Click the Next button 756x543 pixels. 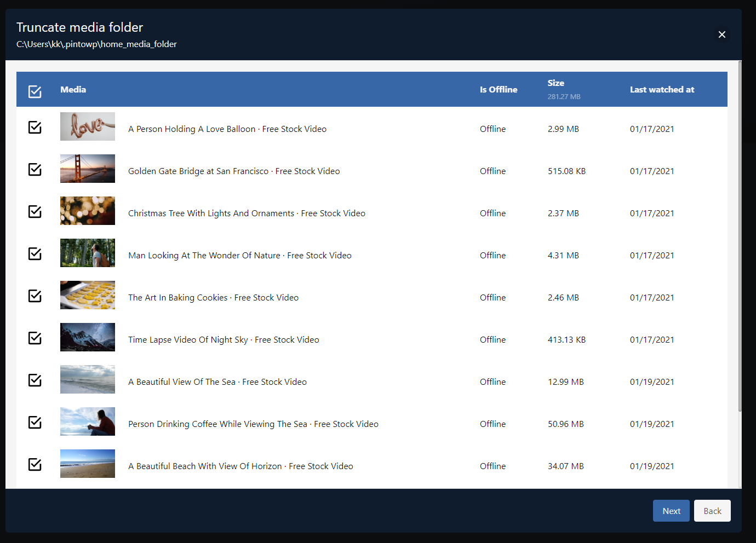point(671,511)
